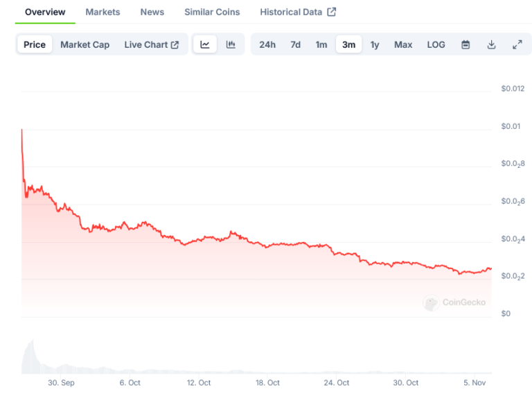Click the CoinGecko watermark logo
The width and height of the screenshot is (532, 396).
454,302
